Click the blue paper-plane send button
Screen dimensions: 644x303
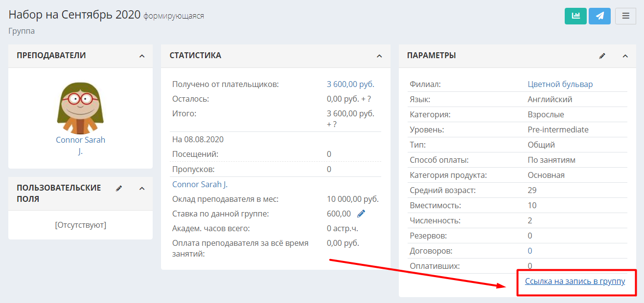coord(599,16)
